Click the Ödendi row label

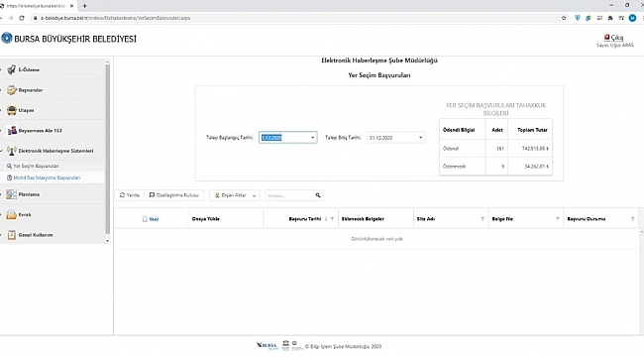pyautogui.click(x=451, y=149)
